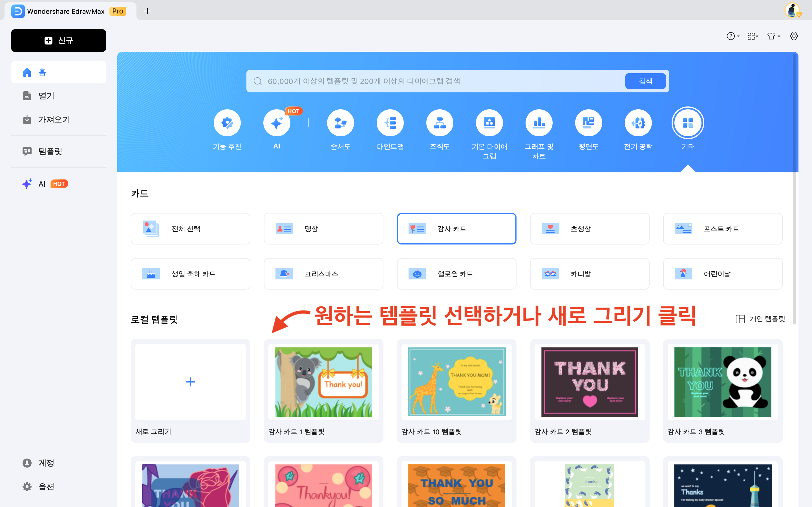Click the template search input field
812x507 pixels.
click(436, 81)
